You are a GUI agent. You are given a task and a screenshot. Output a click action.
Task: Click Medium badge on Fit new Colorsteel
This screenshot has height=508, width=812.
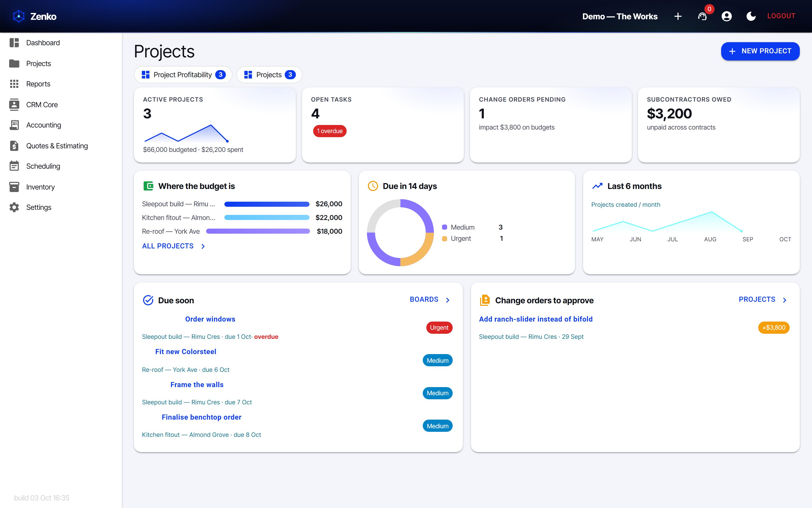click(x=437, y=360)
